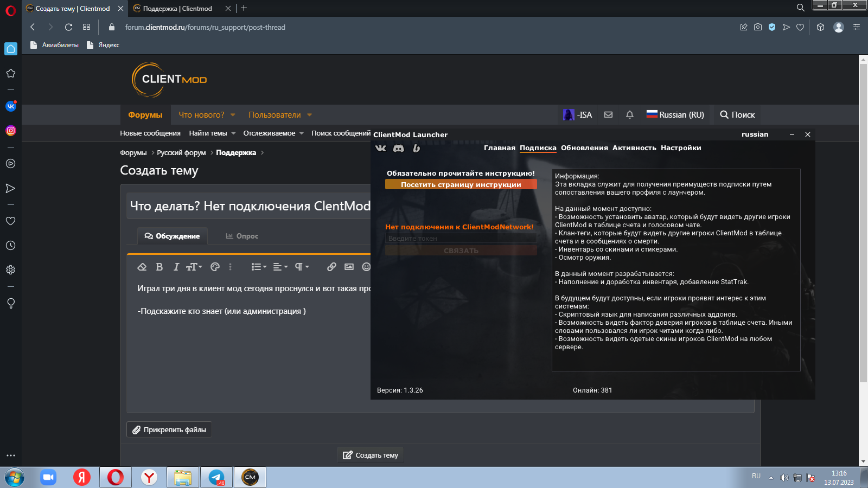The height and width of the screenshot is (488, 868).
Task: Open the forum notifications bell
Action: point(629,115)
